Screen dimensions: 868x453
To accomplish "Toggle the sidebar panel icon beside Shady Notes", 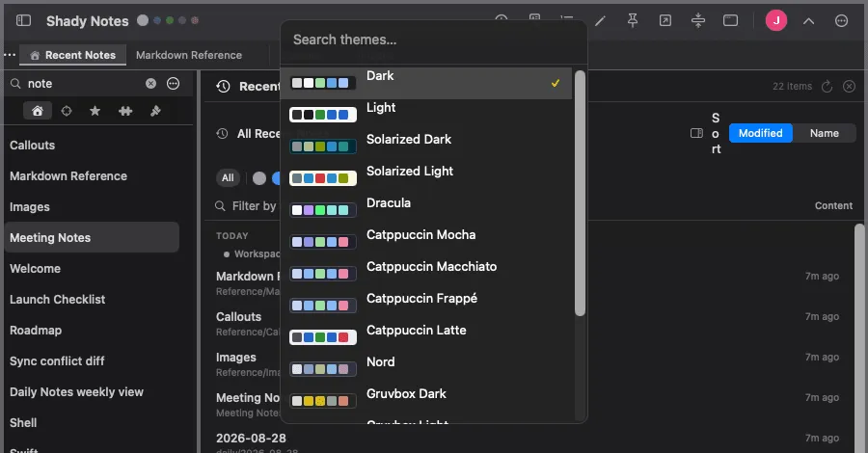I will pyautogui.click(x=23, y=21).
